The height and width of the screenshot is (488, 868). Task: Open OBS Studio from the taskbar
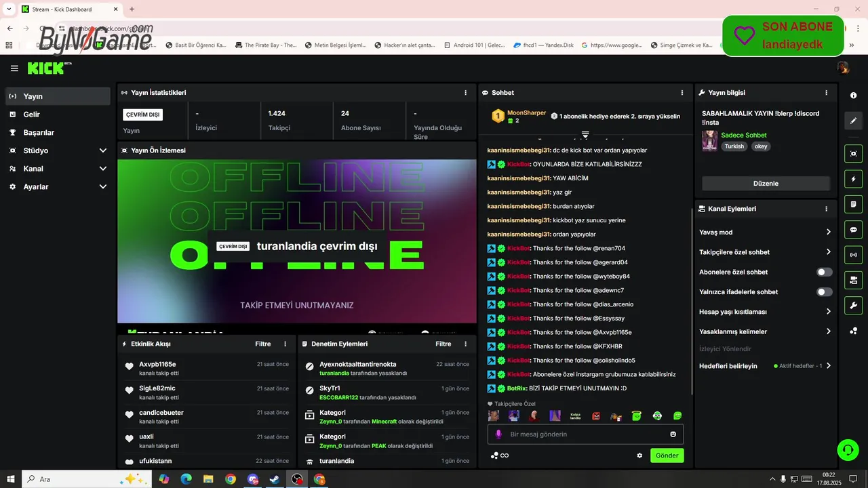(x=297, y=479)
